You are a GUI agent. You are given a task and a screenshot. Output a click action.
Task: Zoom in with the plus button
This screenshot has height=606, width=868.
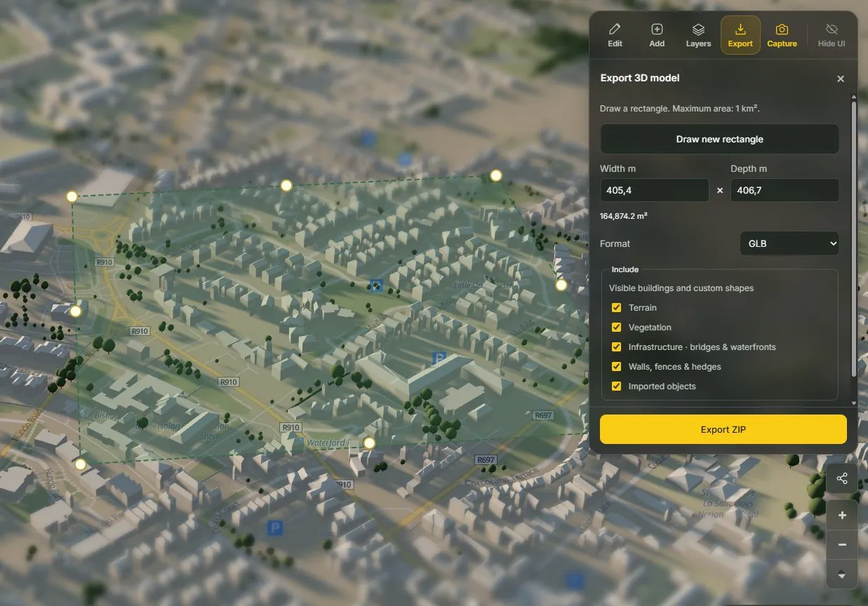coord(842,516)
